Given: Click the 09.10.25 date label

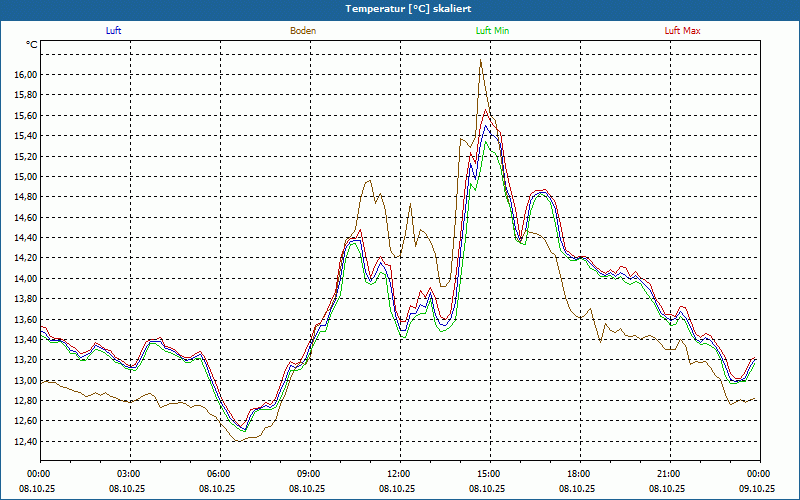Looking at the screenshot, I should [757, 489].
